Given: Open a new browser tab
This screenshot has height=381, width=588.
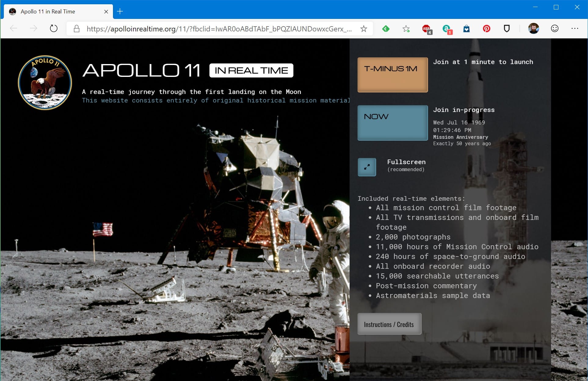Looking at the screenshot, I should (120, 12).
